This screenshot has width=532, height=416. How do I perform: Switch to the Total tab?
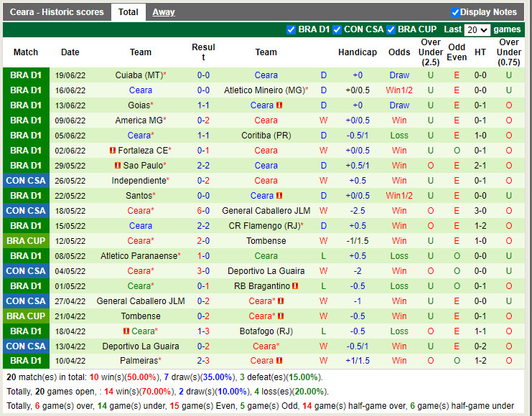[129, 12]
